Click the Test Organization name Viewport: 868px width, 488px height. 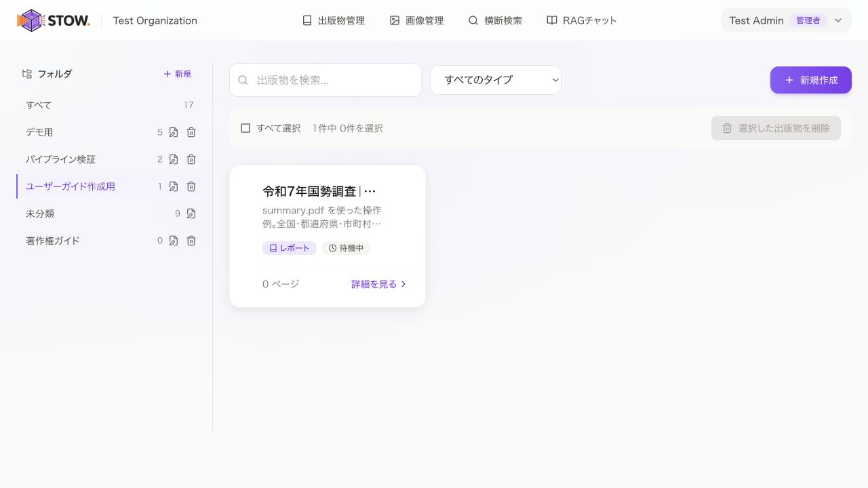(155, 20)
